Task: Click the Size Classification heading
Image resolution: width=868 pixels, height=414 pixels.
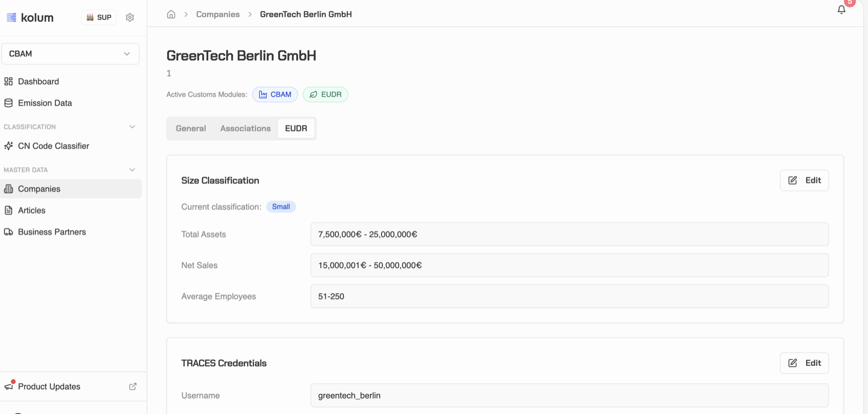Action: [x=220, y=180]
